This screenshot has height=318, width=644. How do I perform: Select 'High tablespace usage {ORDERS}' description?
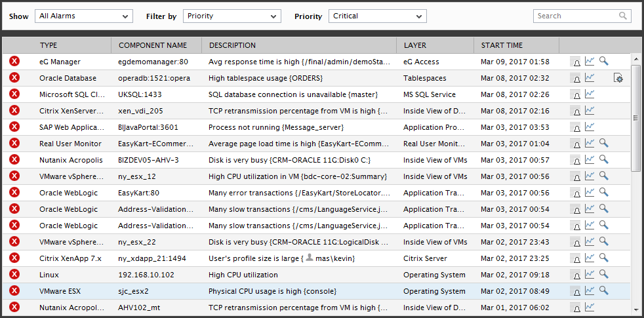[266, 78]
